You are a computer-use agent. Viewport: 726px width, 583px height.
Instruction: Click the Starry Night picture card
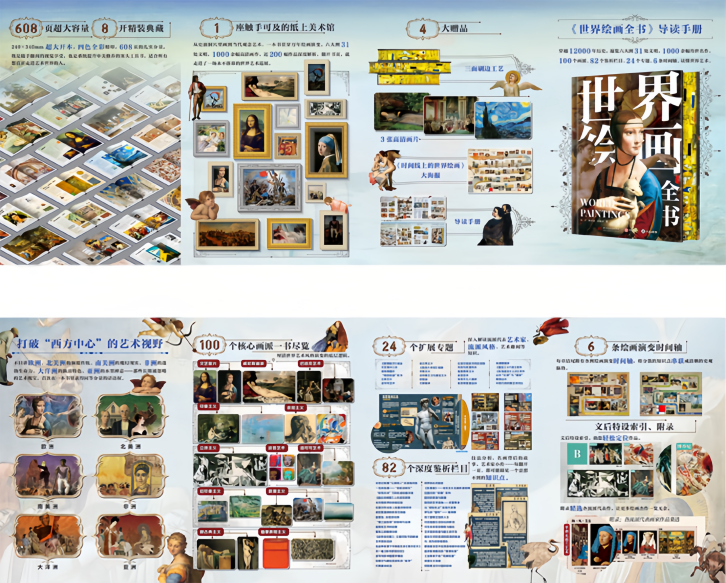tap(503, 120)
